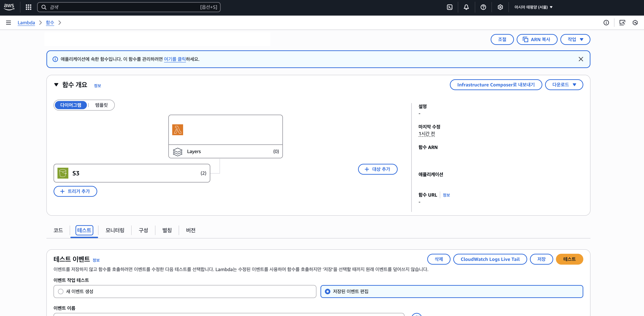Viewport: 644px width, 316px height.
Task: Open the 버전 tab
Action: pos(191,230)
